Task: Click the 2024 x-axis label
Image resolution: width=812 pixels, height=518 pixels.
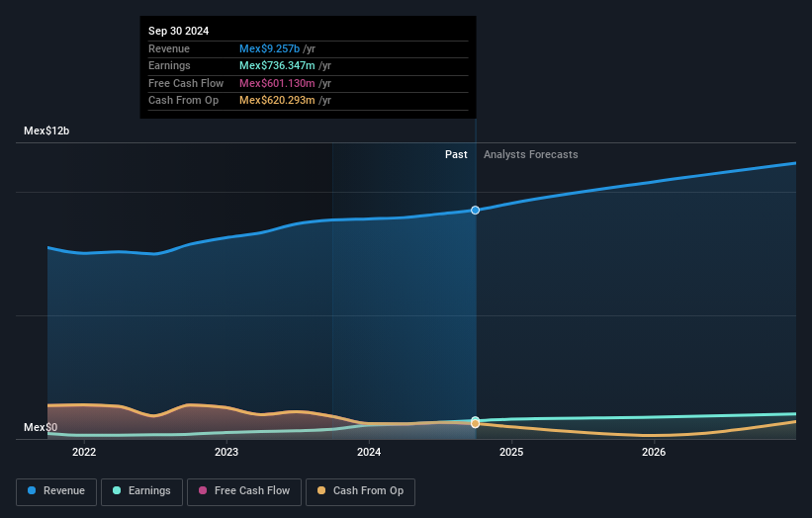Action: click(369, 453)
